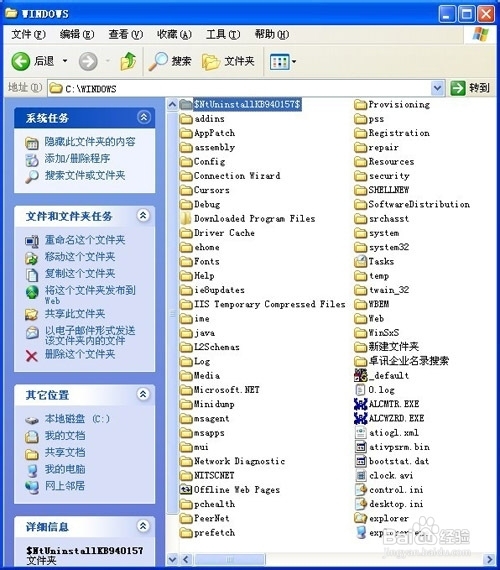Select the desktop.ini file icon
The height and width of the screenshot is (570, 500).
(x=361, y=504)
